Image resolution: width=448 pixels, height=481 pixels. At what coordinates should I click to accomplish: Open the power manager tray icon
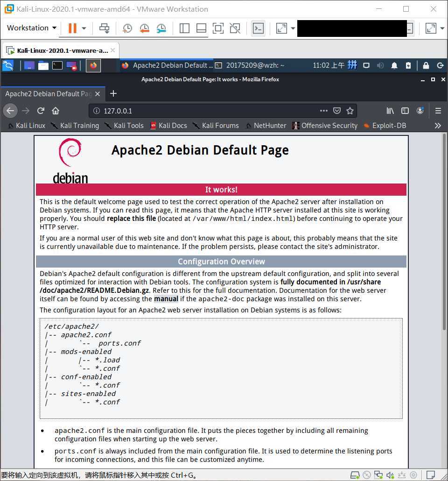(x=408, y=65)
